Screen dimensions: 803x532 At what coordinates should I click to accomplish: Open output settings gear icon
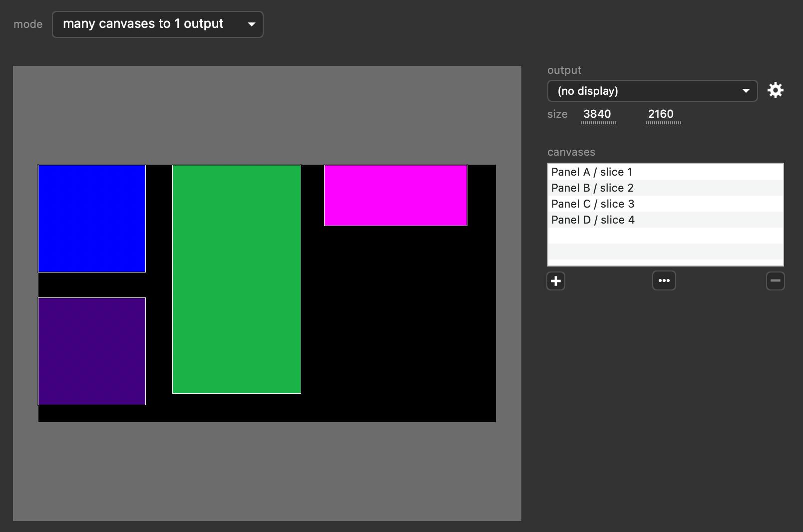click(x=775, y=90)
